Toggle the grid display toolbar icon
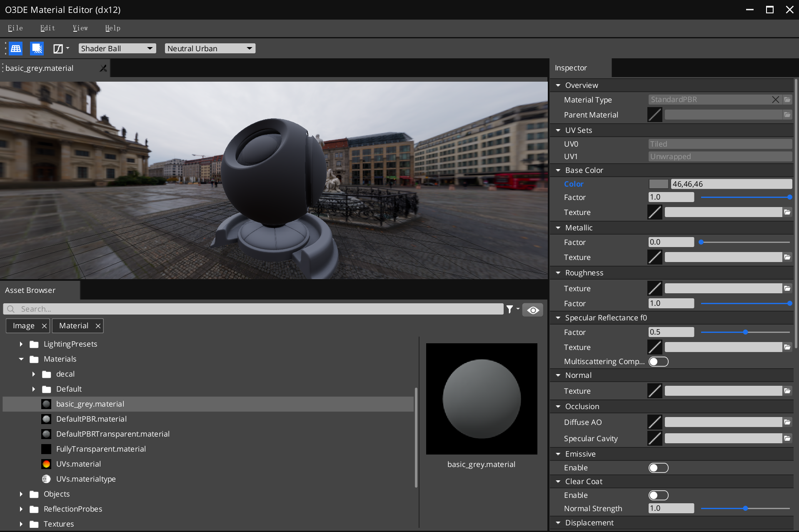The image size is (799, 532). [16, 49]
